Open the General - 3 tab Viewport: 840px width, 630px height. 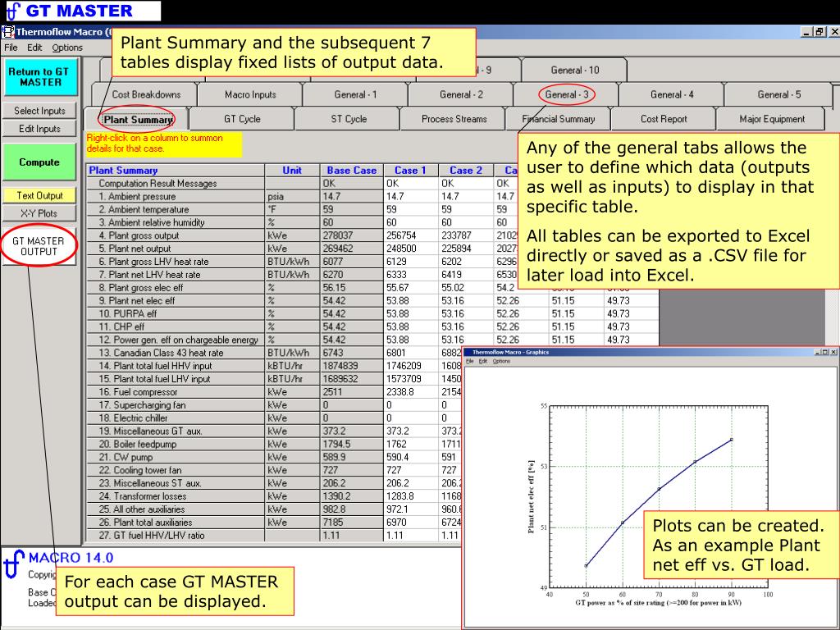(x=567, y=94)
